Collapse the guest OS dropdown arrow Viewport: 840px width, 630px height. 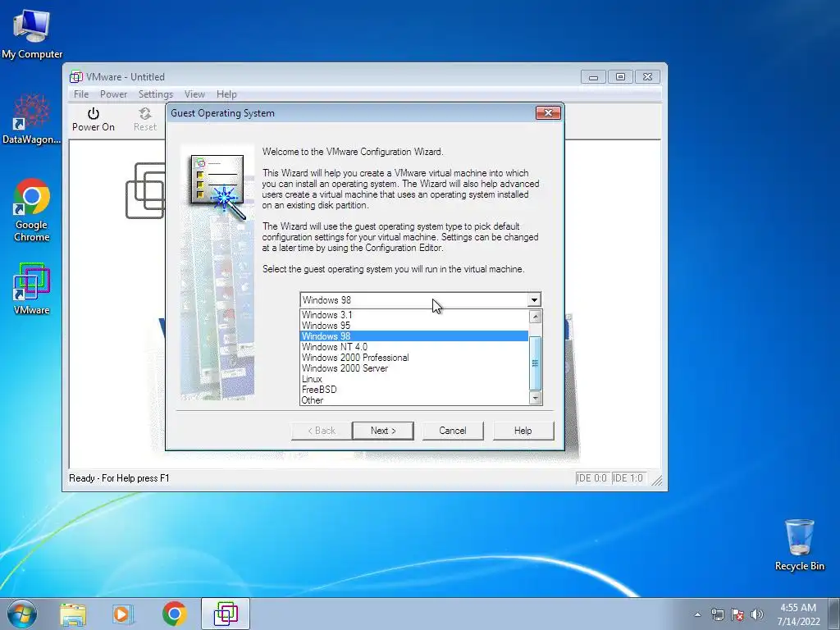click(533, 300)
